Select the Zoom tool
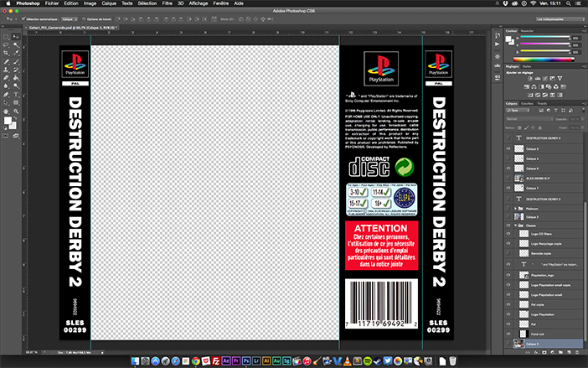This screenshot has height=368, width=588. pos(16,111)
